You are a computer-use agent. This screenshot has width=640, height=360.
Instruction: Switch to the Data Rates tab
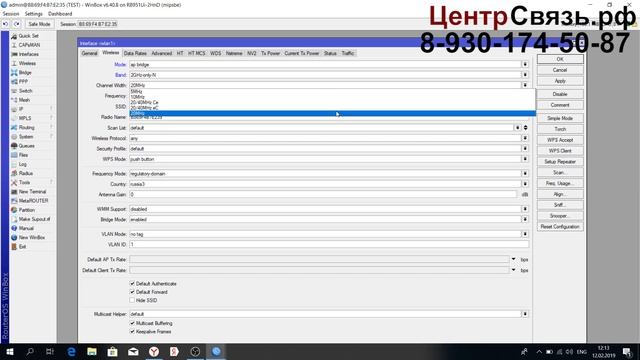[x=135, y=53]
